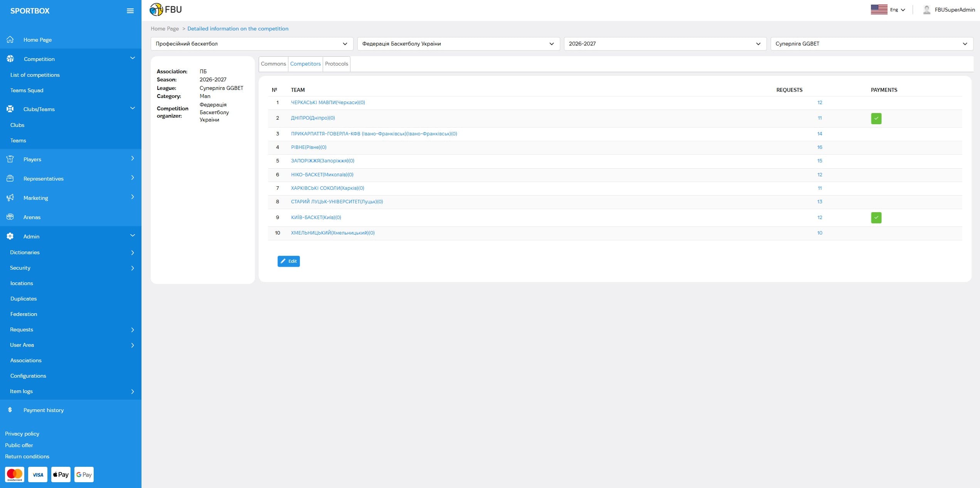This screenshot has height=488, width=980.
Task: Open the Eng language selector
Action: coord(897,10)
